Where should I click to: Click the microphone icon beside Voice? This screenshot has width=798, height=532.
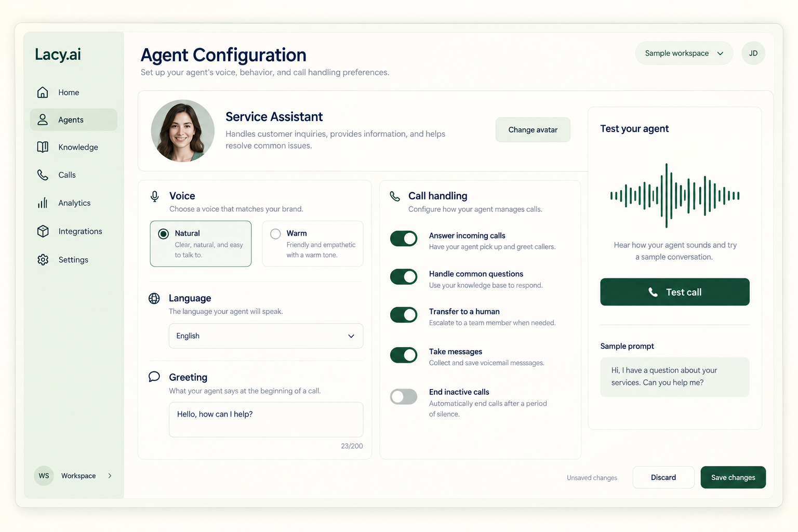tap(155, 196)
